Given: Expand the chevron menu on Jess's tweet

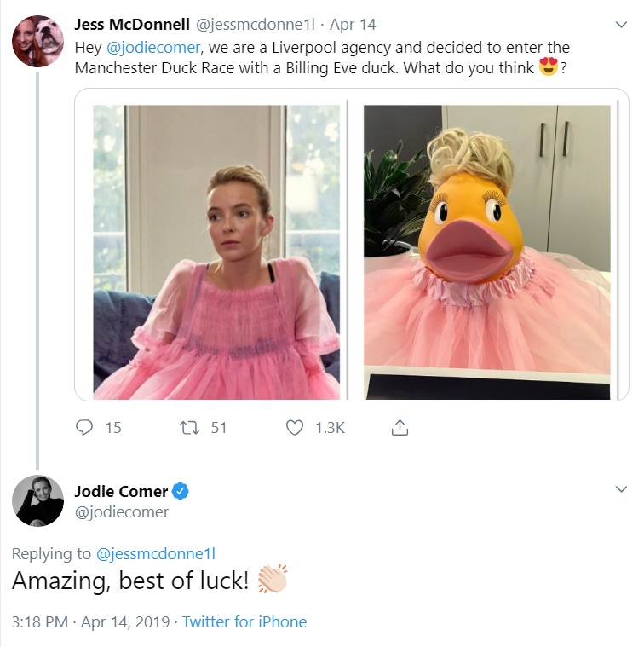Looking at the screenshot, I should click(621, 25).
